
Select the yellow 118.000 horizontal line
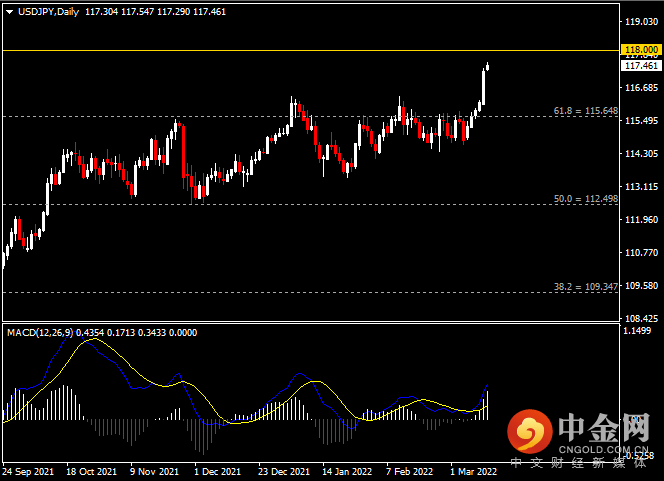[x=311, y=50]
